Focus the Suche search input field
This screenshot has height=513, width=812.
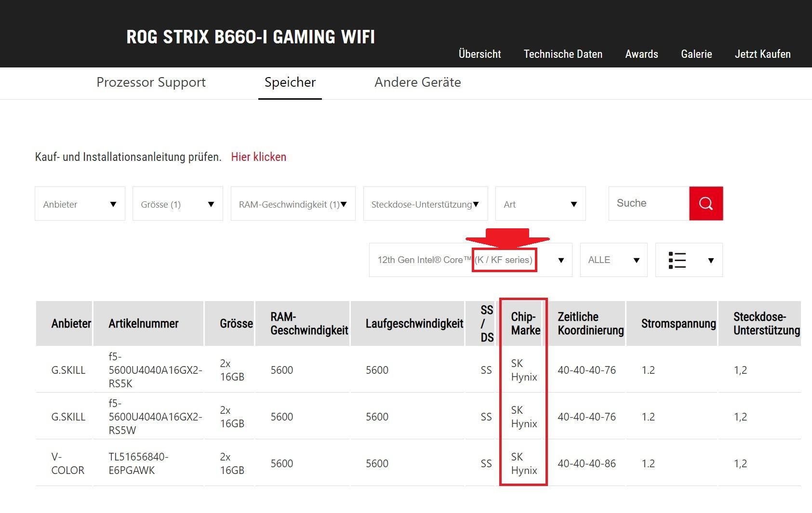coord(649,203)
